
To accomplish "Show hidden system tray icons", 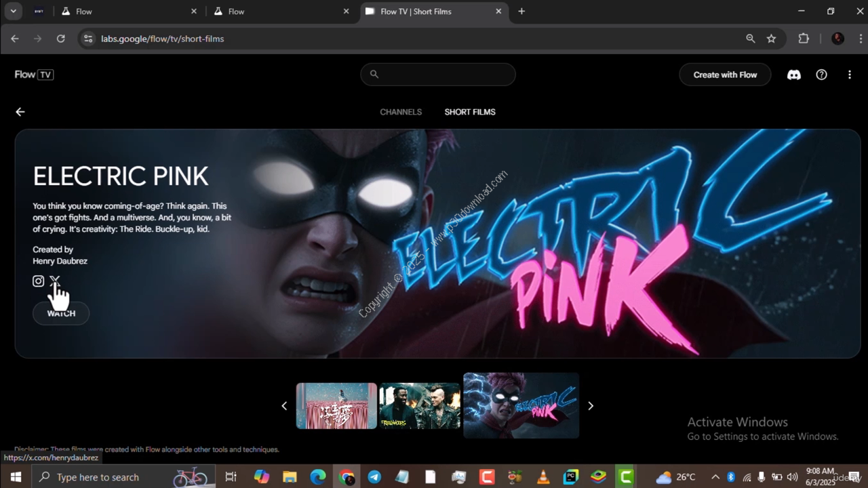I will [715, 477].
